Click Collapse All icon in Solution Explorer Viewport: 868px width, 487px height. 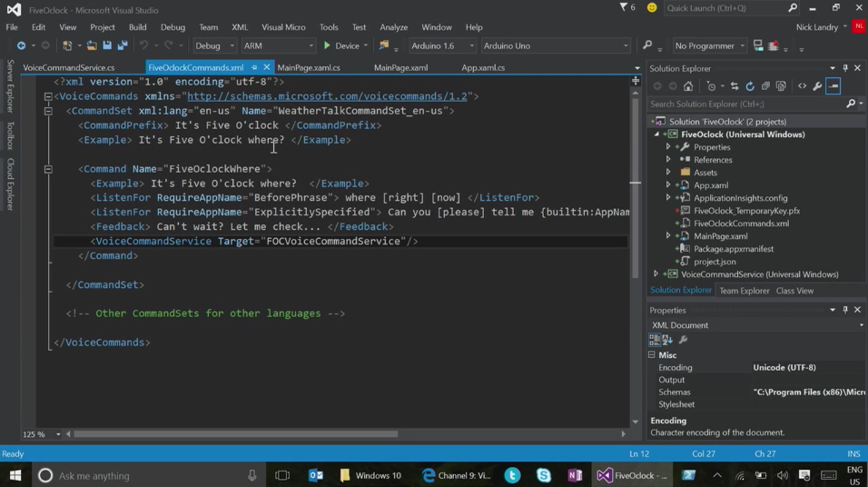coord(765,86)
